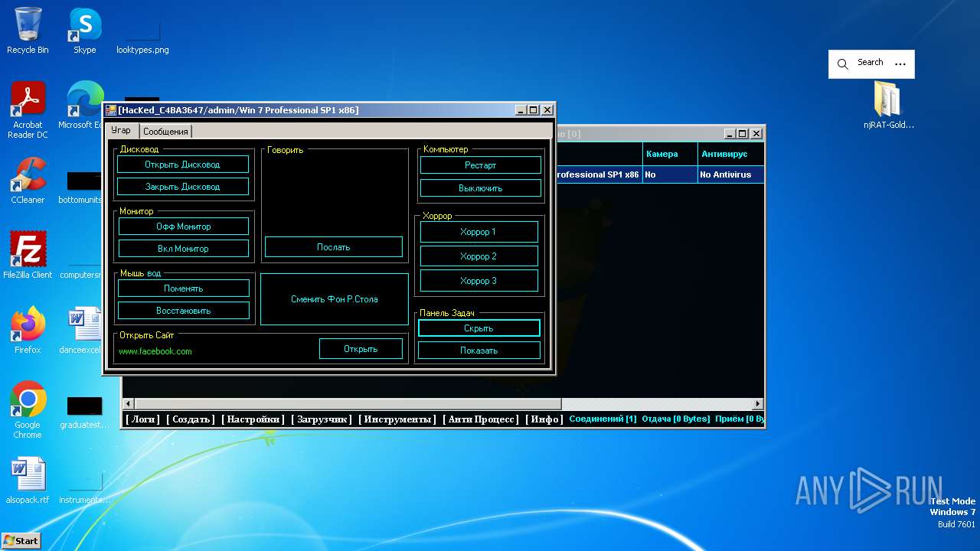Image resolution: width=980 pixels, height=551 pixels.
Task: Click the Отдача [0 Bytes] status entry
Action: pyautogui.click(x=676, y=419)
